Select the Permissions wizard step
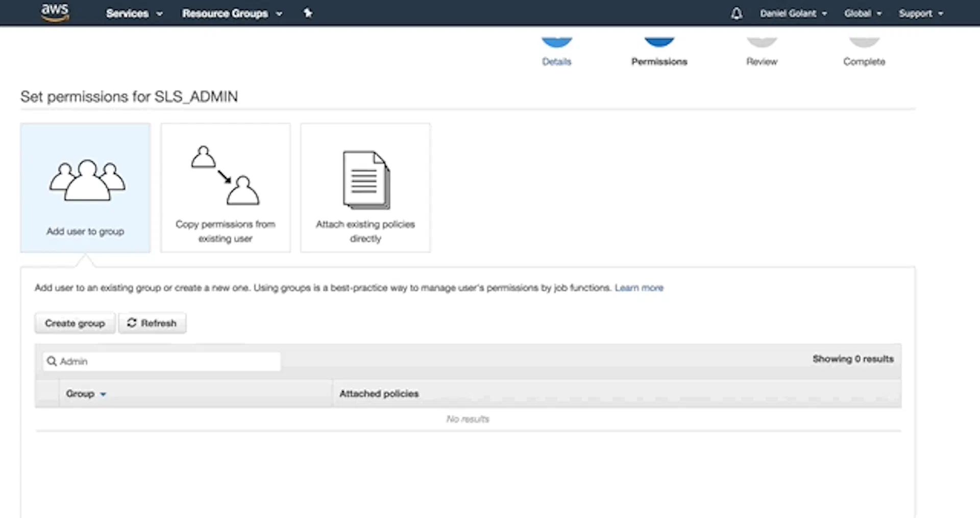The width and height of the screenshot is (980, 518). pos(659,51)
